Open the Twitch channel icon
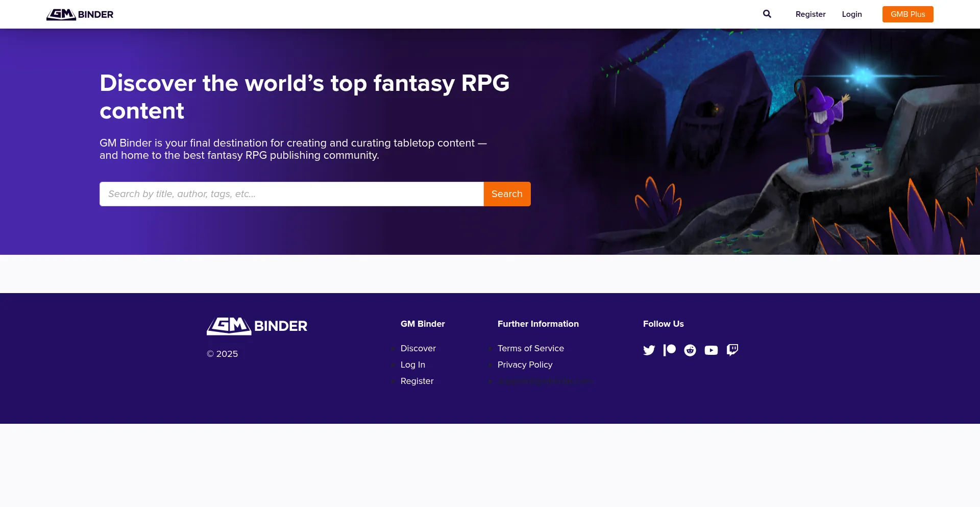The height and width of the screenshot is (507, 980). 732,350
